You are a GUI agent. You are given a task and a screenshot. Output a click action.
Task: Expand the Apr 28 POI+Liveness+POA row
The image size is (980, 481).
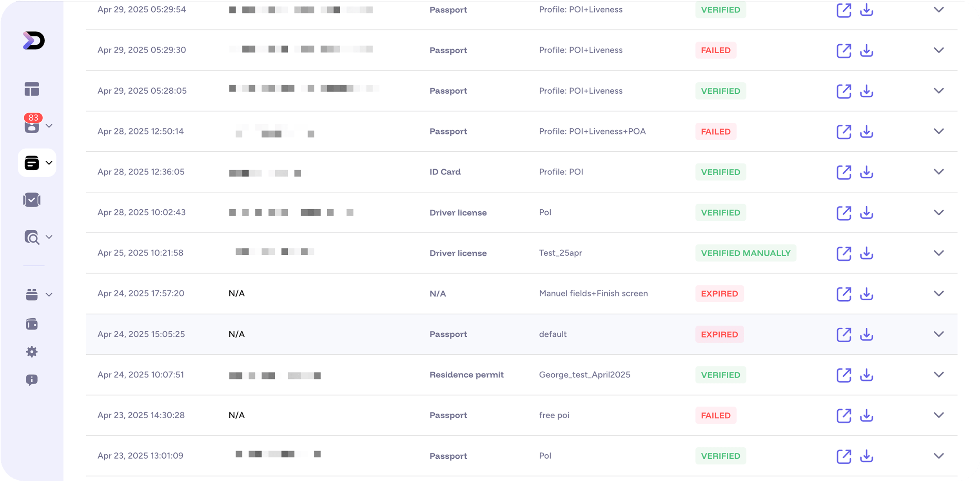click(938, 131)
